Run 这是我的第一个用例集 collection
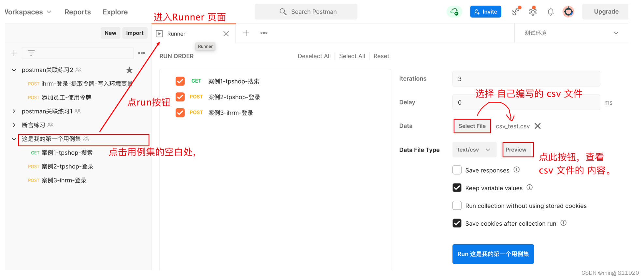Viewport: 644px width, 279px height. 493,254
